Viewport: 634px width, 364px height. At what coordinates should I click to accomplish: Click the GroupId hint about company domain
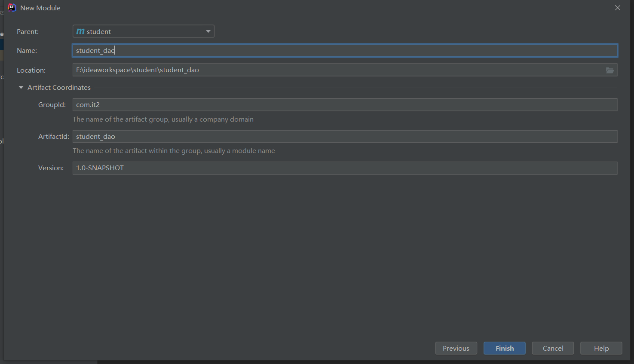(163, 119)
